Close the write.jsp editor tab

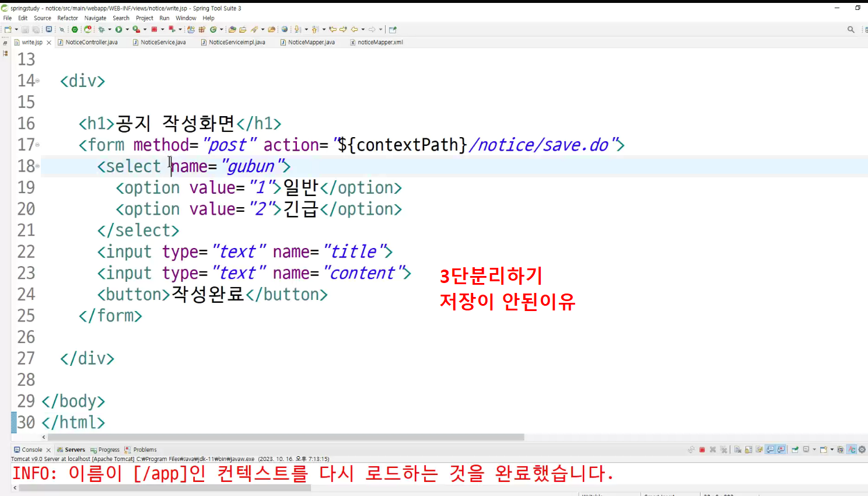click(49, 43)
